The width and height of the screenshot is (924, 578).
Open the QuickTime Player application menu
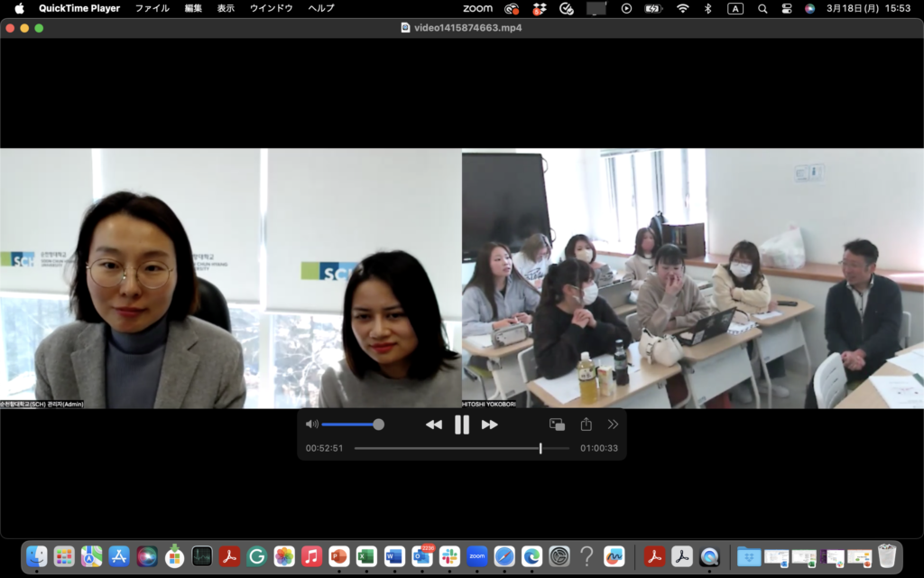79,8
